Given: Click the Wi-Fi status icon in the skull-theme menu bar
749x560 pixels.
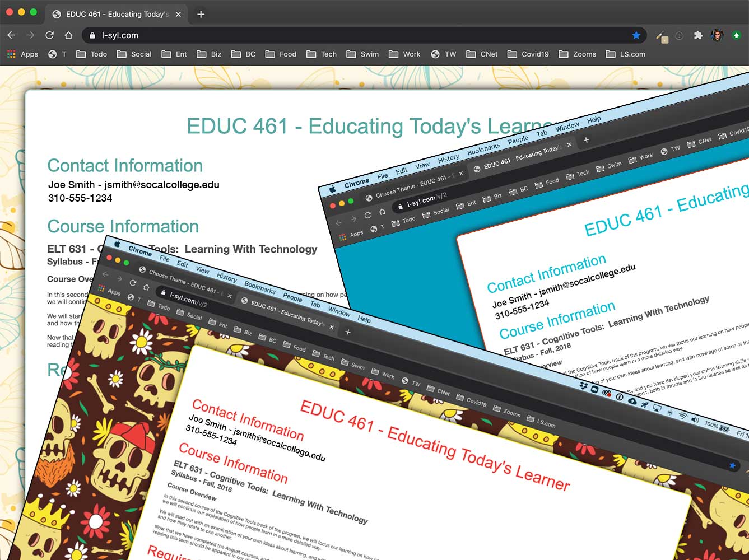Looking at the screenshot, I should pyautogui.click(x=682, y=416).
